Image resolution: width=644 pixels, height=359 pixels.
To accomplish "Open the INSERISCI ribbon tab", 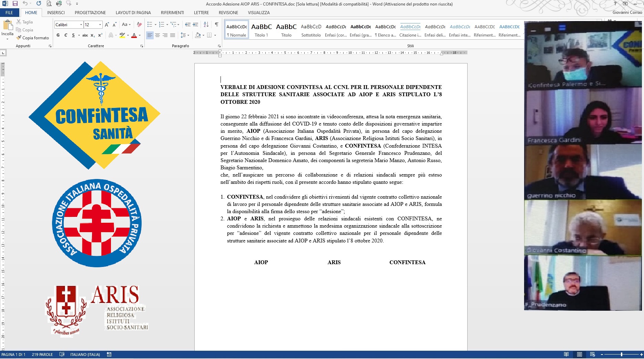I will coord(56,12).
